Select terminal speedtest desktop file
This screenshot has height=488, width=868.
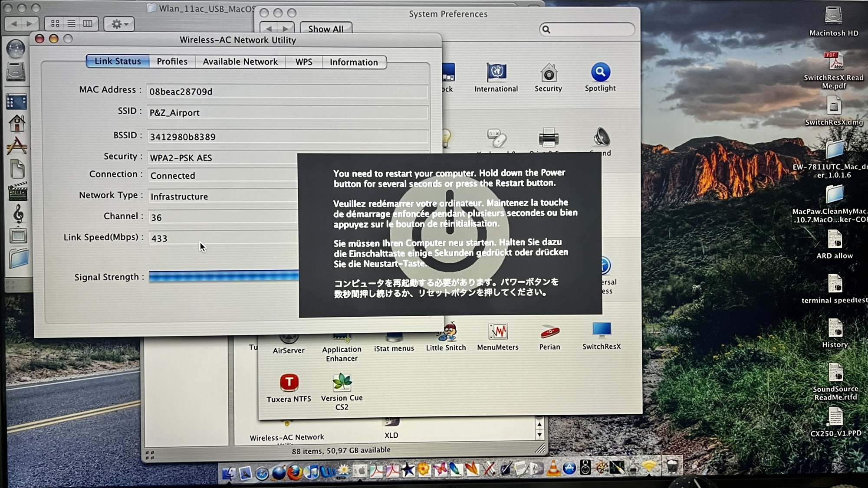tap(835, 289)
